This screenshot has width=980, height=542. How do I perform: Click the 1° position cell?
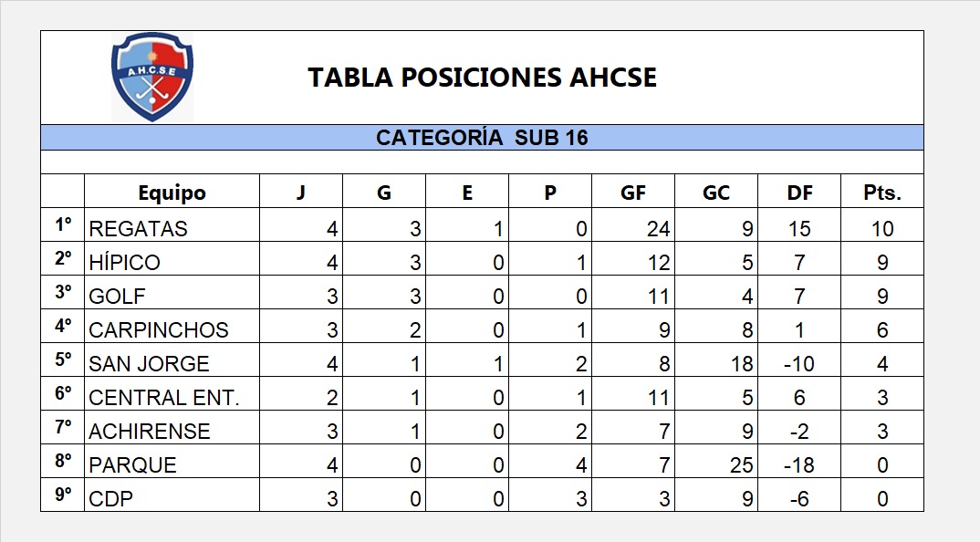tap(62, 224)
